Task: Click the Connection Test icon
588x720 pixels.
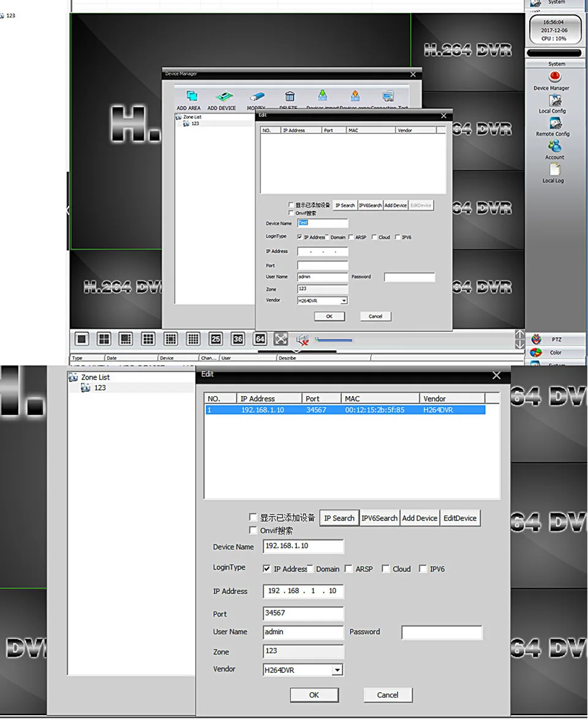Action: (x=388, y=96)
